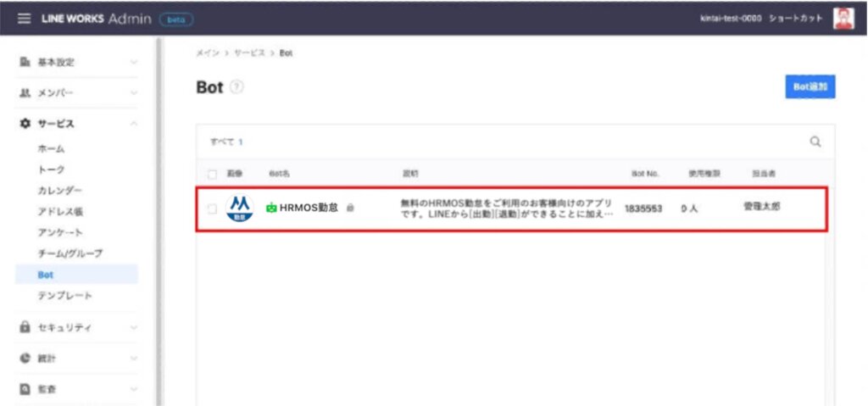Click the user profile avatar
The width and height of the screenshot is (868, 406).
coord(843,18)
